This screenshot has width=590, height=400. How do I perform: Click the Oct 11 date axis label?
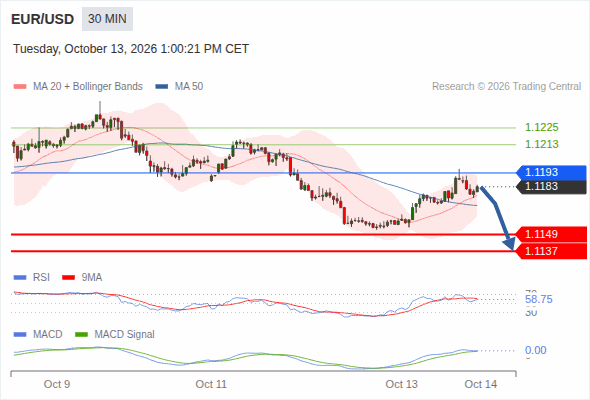211,384
